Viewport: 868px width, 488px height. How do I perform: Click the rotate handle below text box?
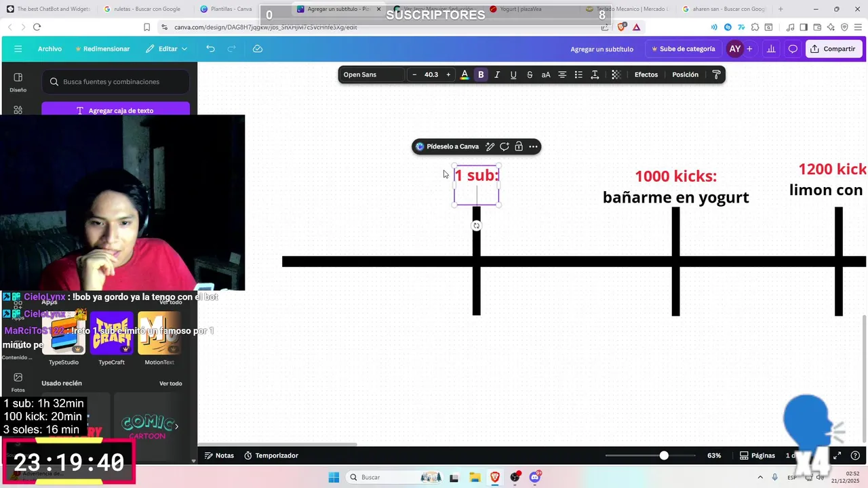click(476, 226)
